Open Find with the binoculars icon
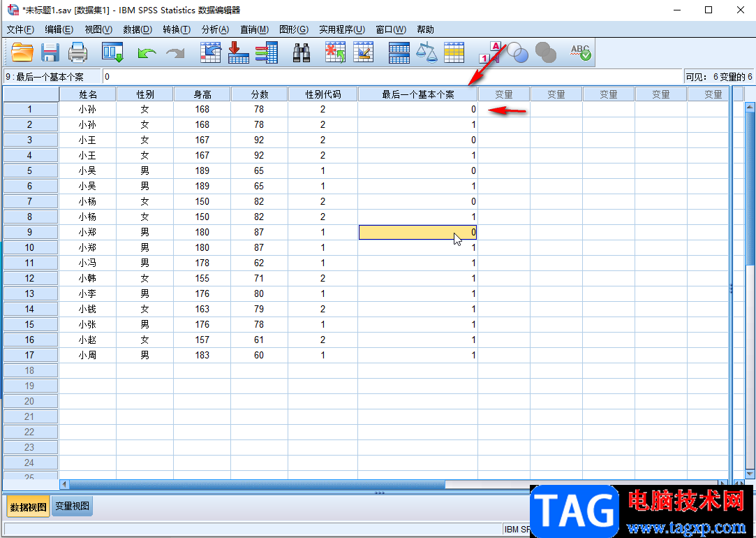 [x=302, y=52]
